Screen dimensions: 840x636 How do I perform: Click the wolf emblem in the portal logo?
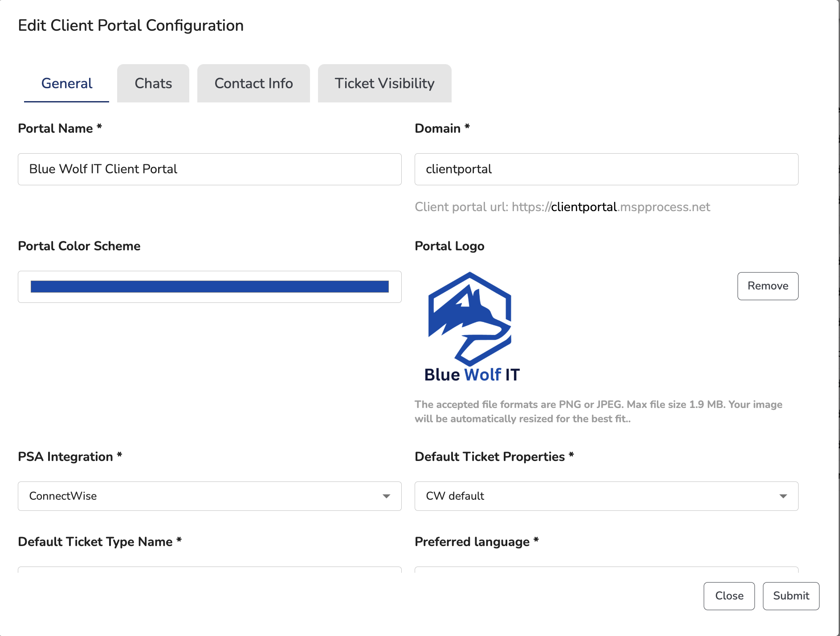470,318
